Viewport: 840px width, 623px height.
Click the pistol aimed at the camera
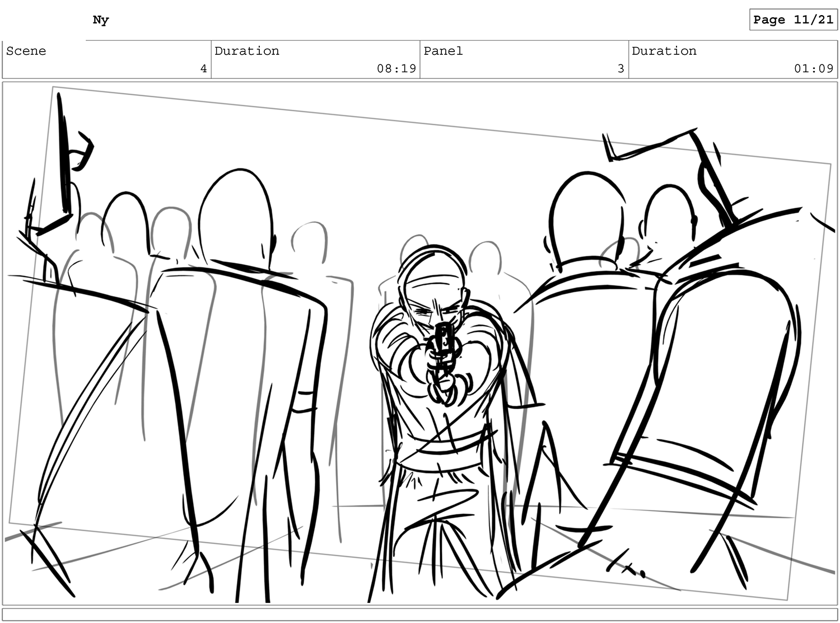[x=444, y=344]
